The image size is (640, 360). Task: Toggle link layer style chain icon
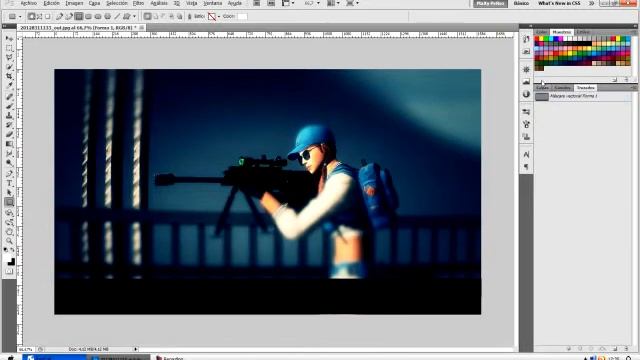pyautogui.click(x=189, y=16)
